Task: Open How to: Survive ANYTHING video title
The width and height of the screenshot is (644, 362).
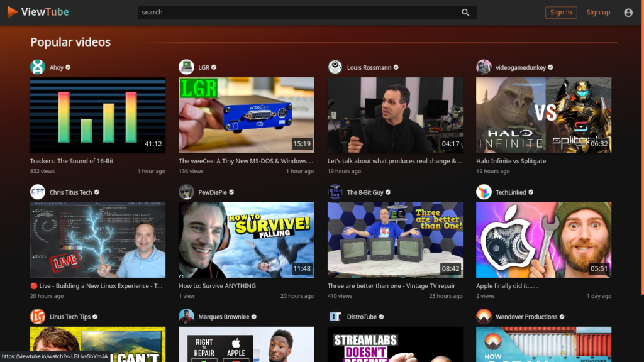Action: (x=217, y=286)
